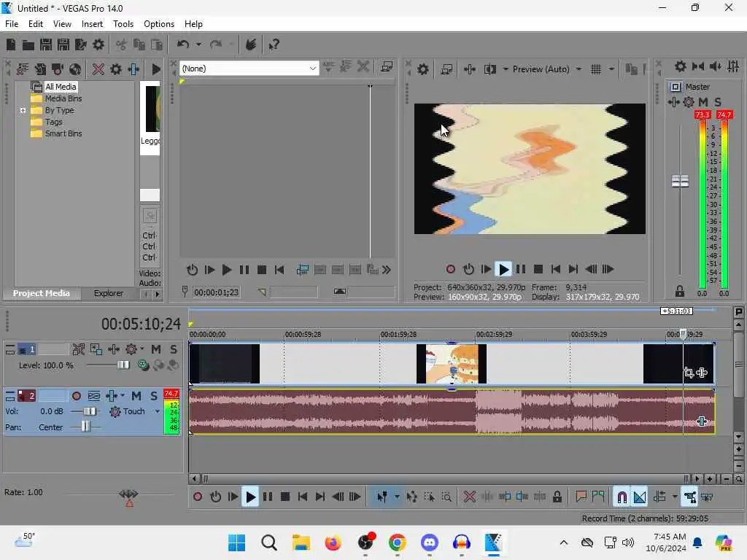Solo video track 1
The image size is (747, 560).
174,349
